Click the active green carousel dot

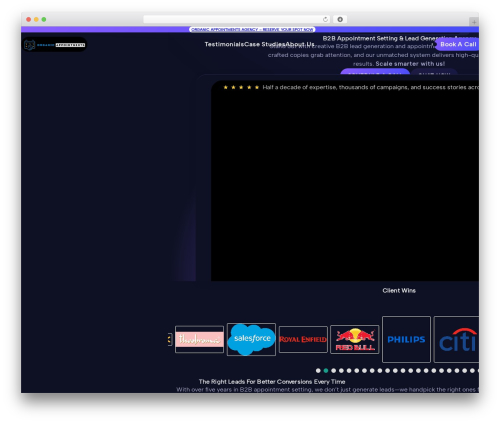coord(326,371)
